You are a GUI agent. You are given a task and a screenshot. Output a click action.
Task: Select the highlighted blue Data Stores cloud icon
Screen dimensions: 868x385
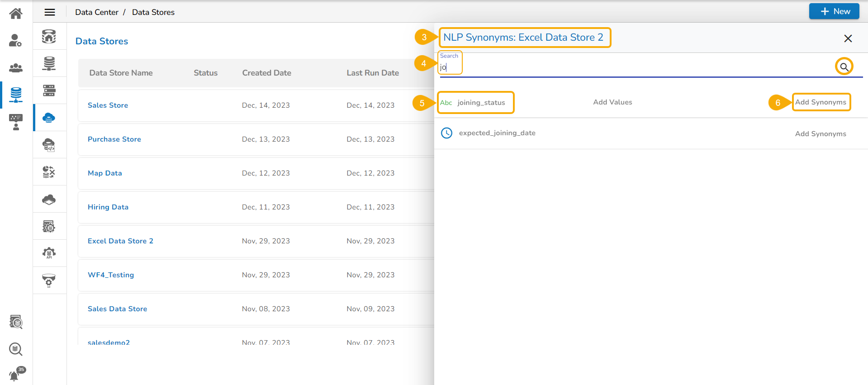tap(49, 118)
